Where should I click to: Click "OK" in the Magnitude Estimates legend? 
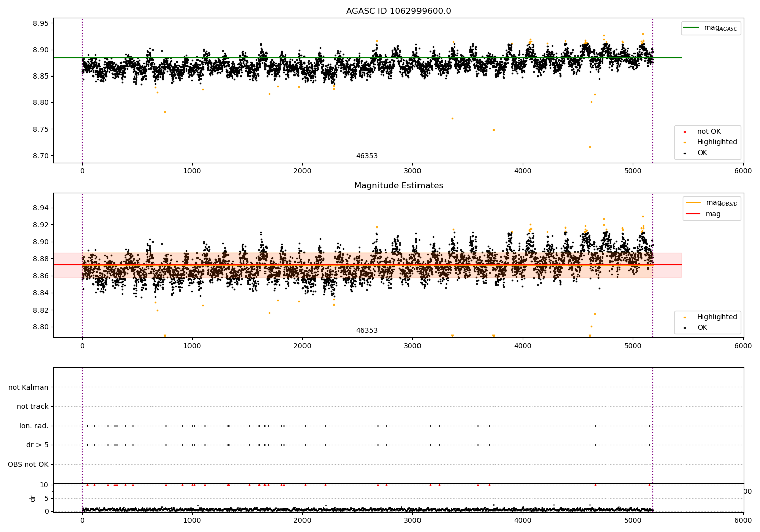click(702, 328)
